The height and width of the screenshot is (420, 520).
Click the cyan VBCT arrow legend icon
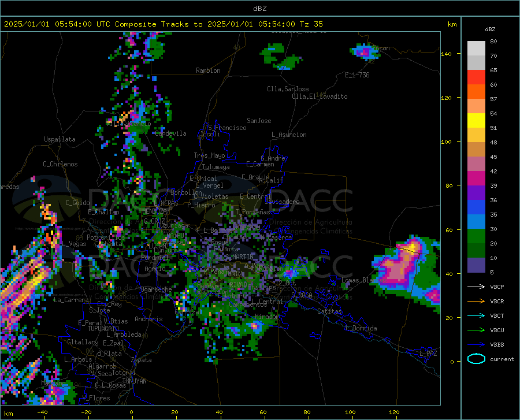point(476,315)
